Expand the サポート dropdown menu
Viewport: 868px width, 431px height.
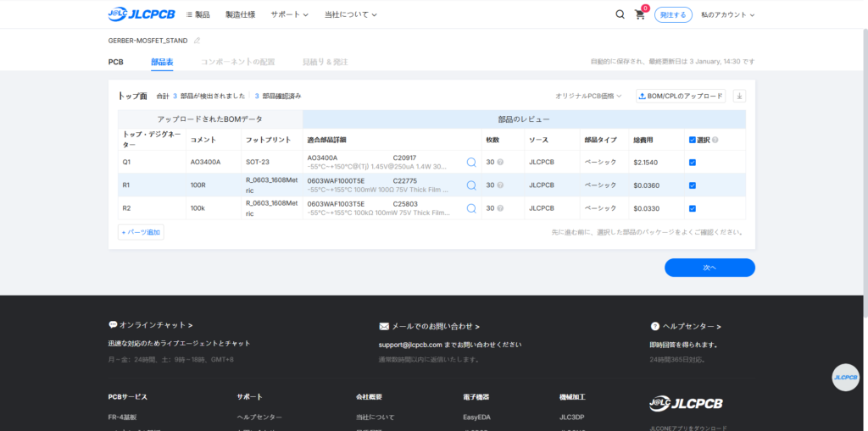coord(289,14)
